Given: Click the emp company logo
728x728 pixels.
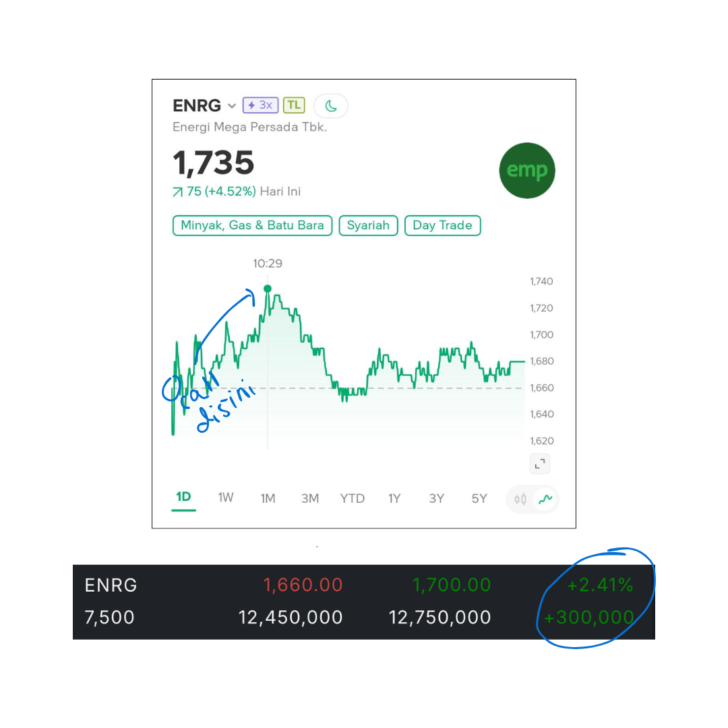Looking at the screenshot, I should point(527,171).
